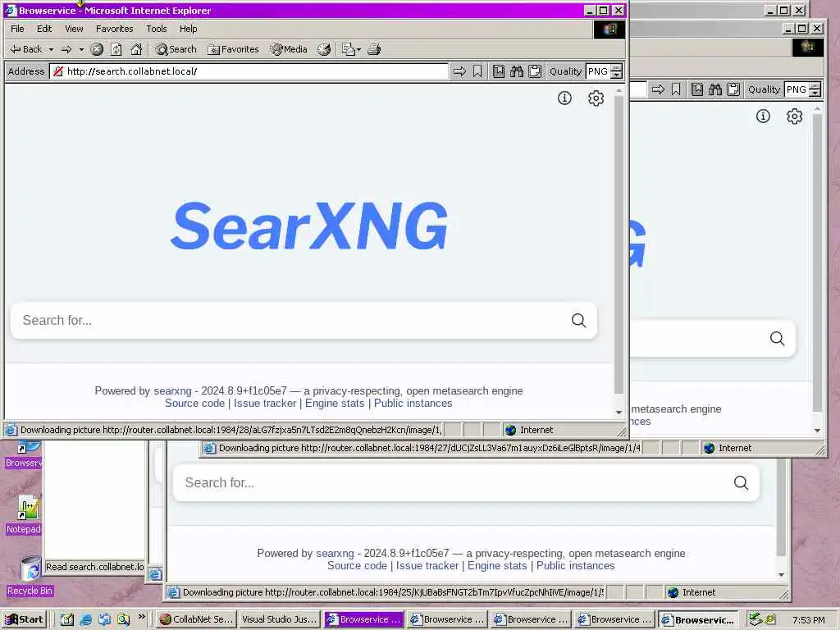This screenshot has height=630, width=840.
Task: Open the Source code link in bottom window
Action: [357, 566]
